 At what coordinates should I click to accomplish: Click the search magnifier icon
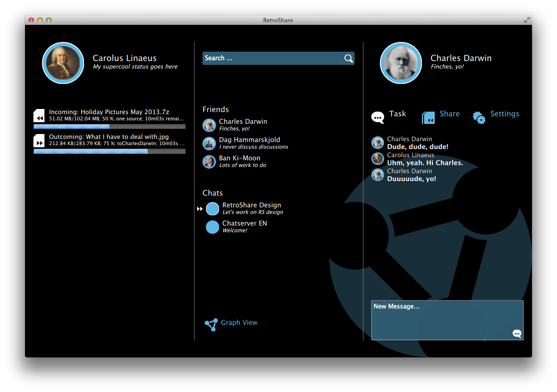click(x=348, y=58)
